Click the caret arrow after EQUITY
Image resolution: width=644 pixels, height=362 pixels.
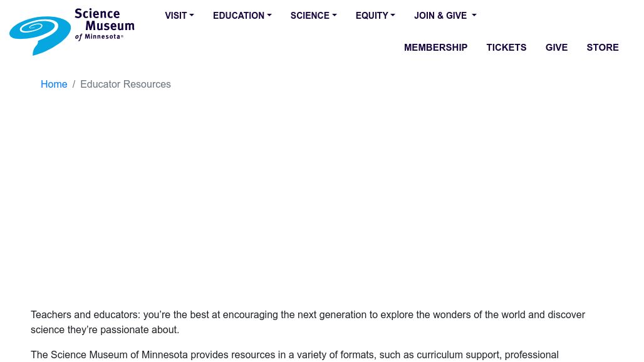(x=393, y=15)
